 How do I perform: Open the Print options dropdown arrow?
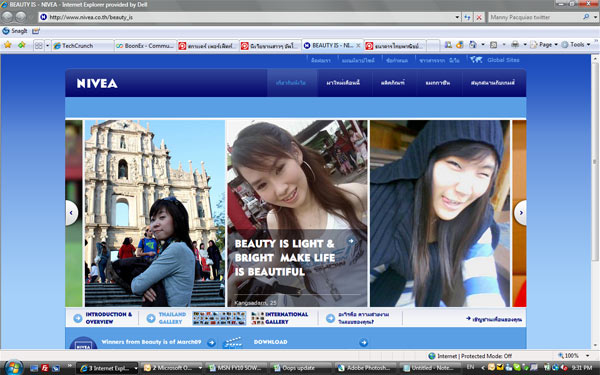pos(525,45)
